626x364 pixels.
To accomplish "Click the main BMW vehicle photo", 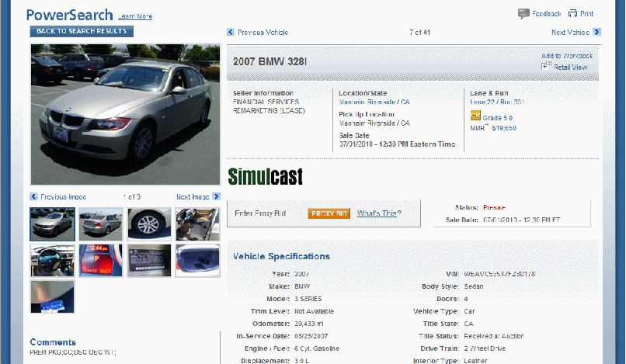I will point(125,114).
